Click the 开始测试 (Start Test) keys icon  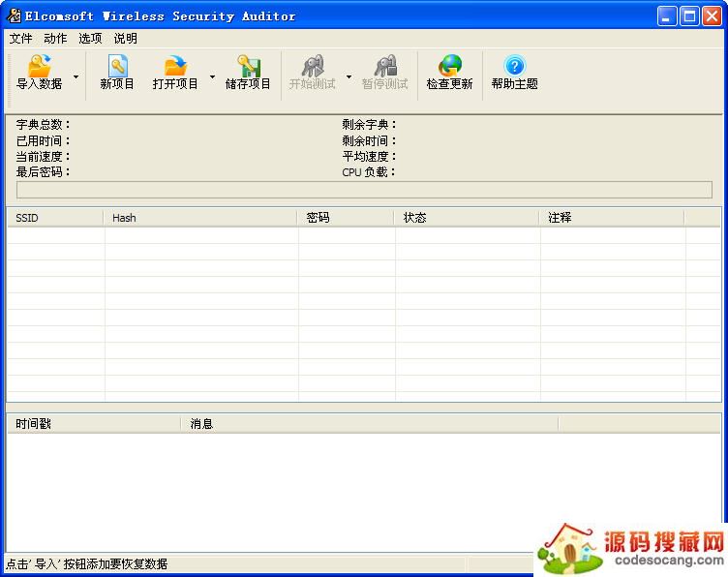click(x=312, y=67)
